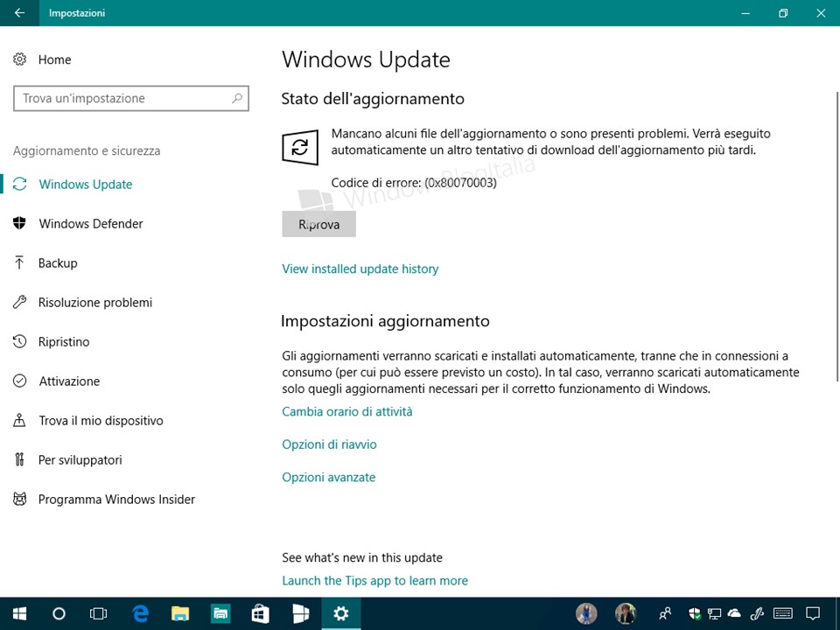Screen dimensions: 840x630
Task: Open Backup section
Action: [x=58, y=263]
